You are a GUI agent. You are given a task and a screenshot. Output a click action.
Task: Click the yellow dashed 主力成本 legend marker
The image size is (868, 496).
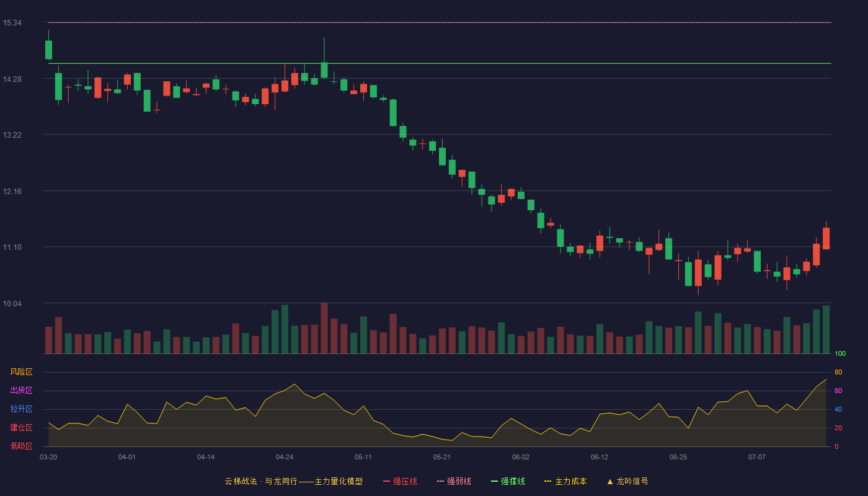point(548,481)
